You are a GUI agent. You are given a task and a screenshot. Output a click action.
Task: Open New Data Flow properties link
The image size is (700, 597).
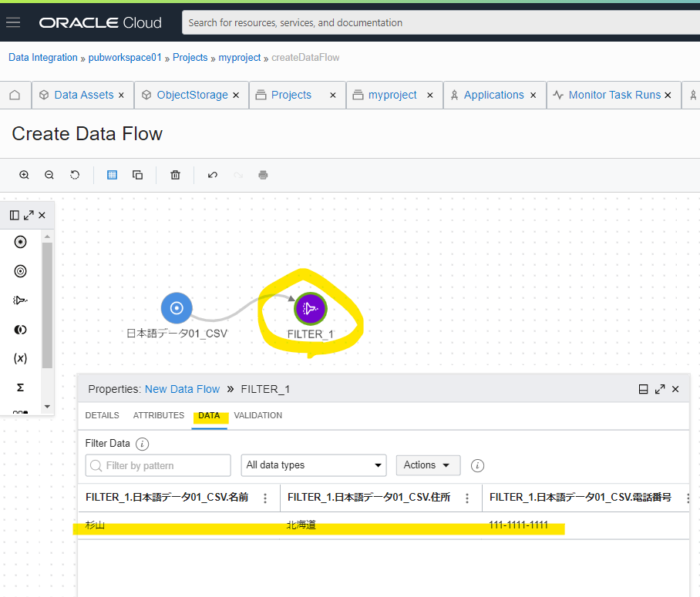tap(182, 389)
